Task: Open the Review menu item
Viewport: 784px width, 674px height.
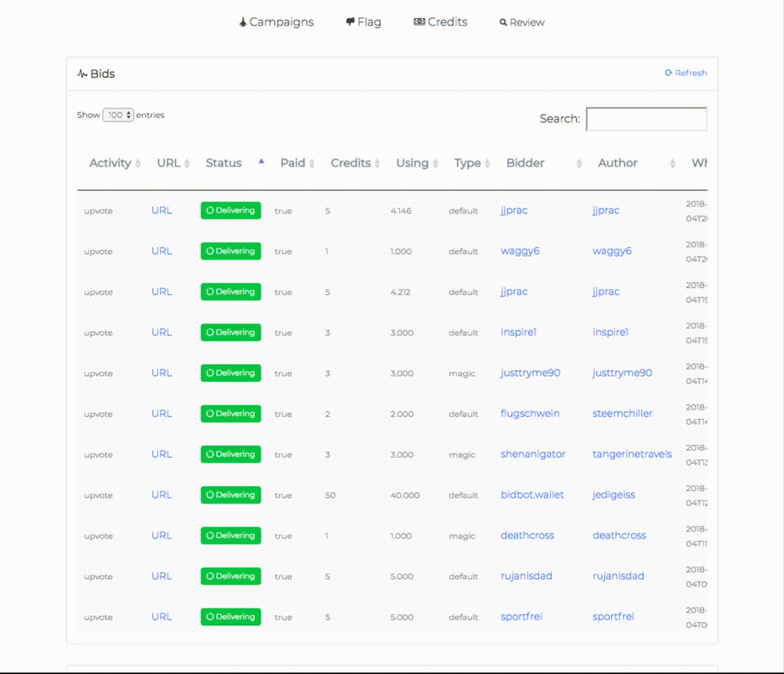Action: click(x=522, y=23)
